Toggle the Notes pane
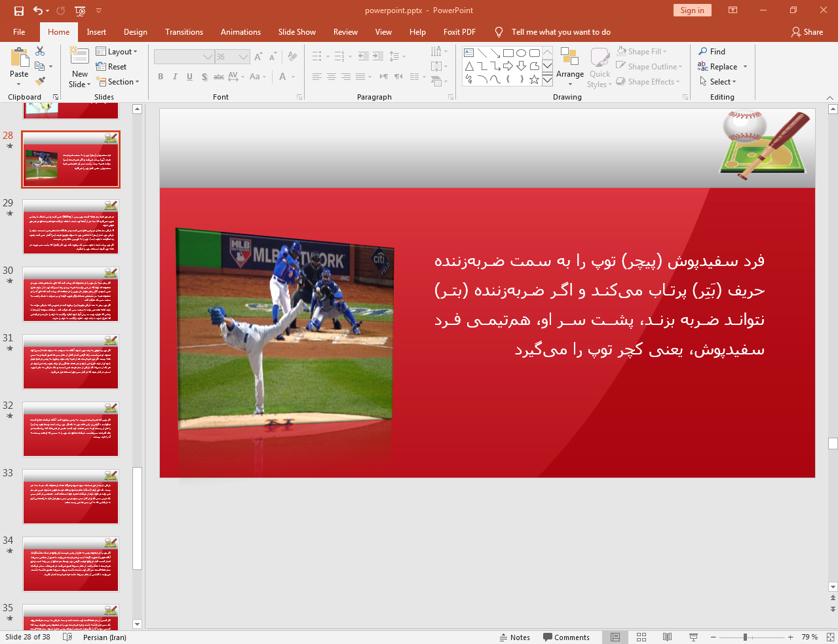838x644 pixels. pyautogui.click(x=515, y=637)
